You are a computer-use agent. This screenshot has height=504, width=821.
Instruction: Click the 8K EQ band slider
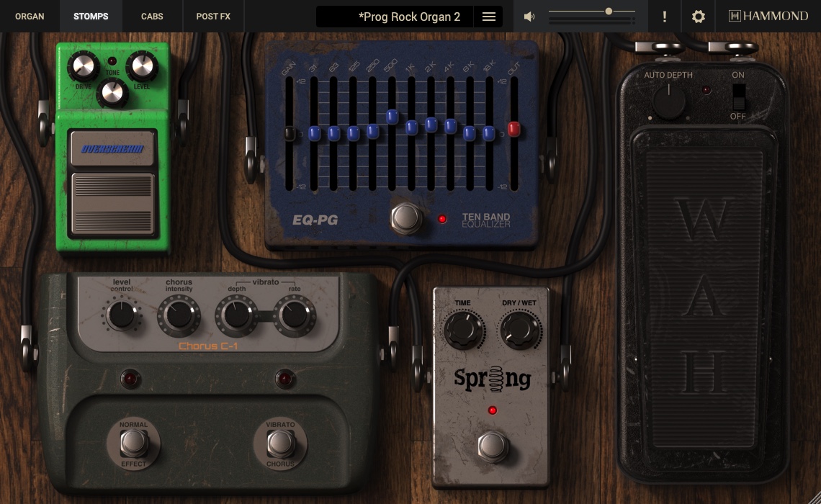click(x=470, y=133)
